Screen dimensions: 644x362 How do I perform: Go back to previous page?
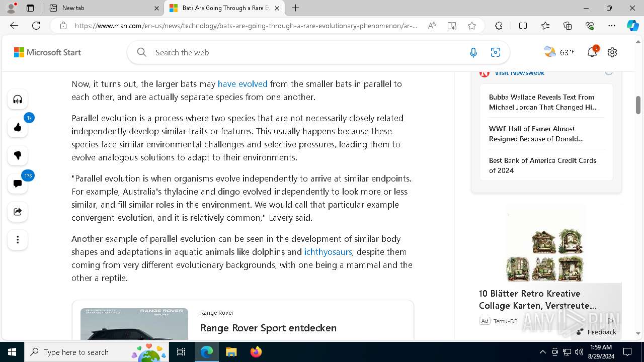[14, 26]
